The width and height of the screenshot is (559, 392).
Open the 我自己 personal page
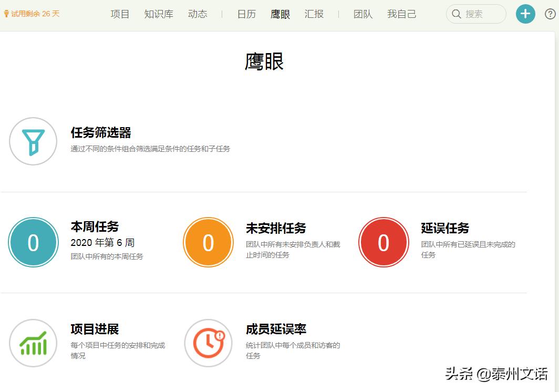(401, 14)
